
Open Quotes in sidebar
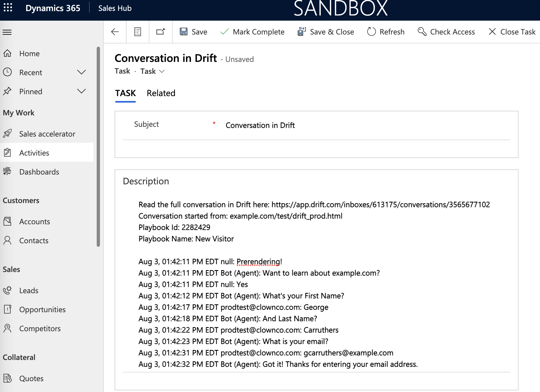pyautogui.click(x=47, y=378)
